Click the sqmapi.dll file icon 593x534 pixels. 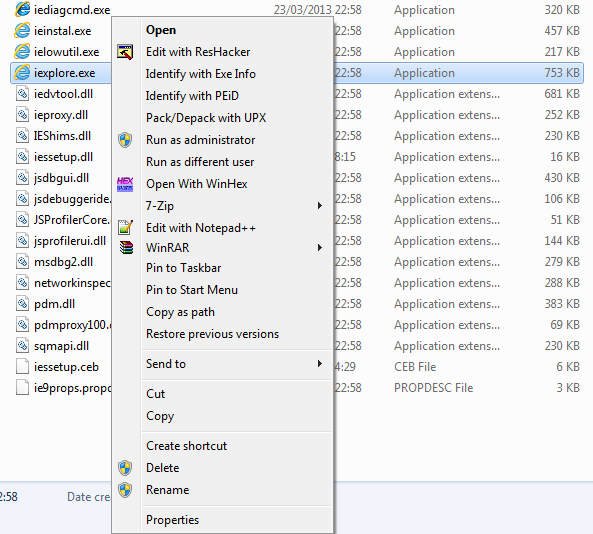pos(22,345)
